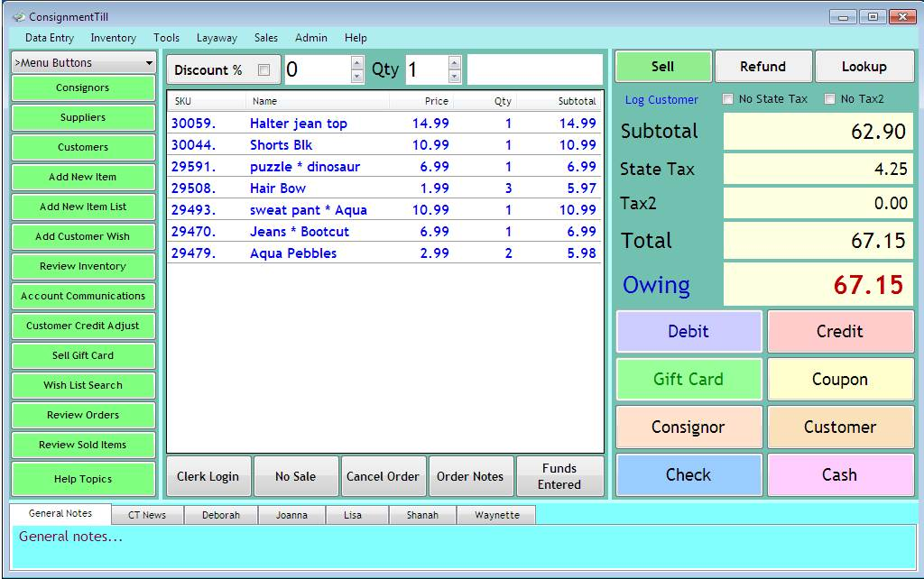Decrease Qty with the down arrow

[x=454, y=77]
